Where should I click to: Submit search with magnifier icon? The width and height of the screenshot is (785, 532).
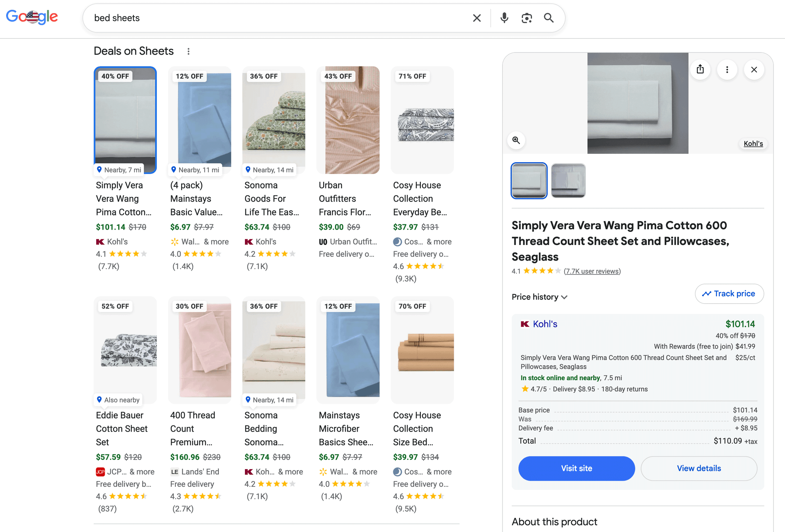point(549,18)
